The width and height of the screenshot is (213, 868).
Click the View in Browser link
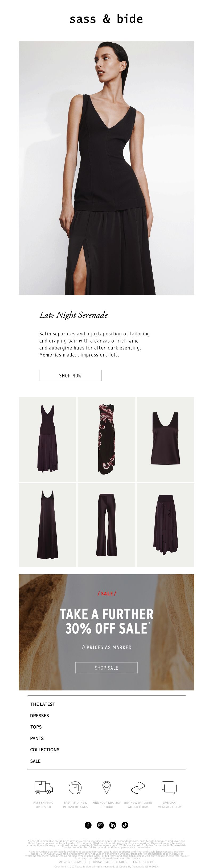coord(73,862)
